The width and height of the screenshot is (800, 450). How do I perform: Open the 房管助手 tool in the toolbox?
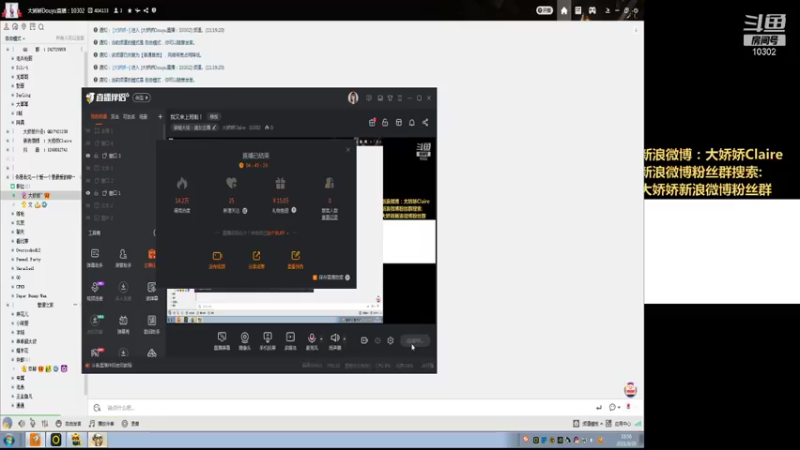tap(123, 258)
